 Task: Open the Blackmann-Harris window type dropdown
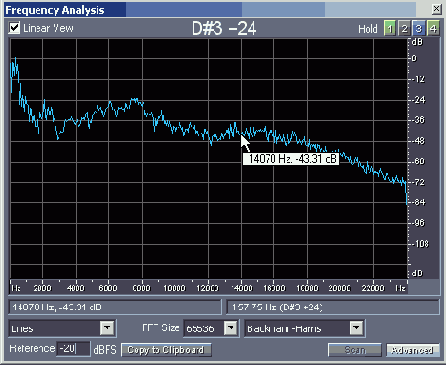point(356,328)
